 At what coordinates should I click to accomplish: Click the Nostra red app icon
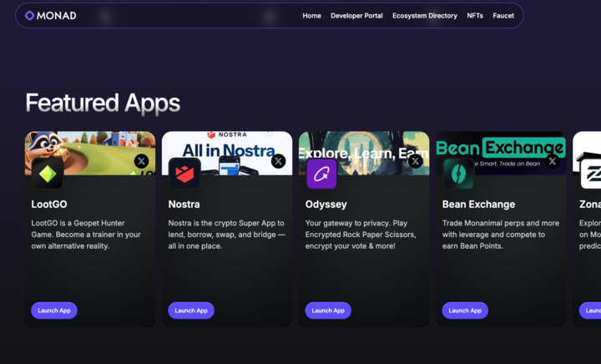click(x=184, y=174)
